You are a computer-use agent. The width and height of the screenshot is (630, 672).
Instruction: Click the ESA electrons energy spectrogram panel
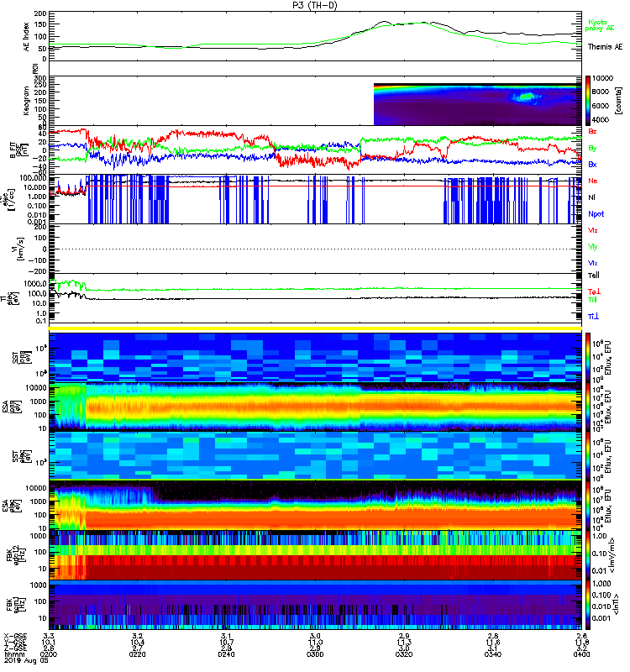coord(315,506)
